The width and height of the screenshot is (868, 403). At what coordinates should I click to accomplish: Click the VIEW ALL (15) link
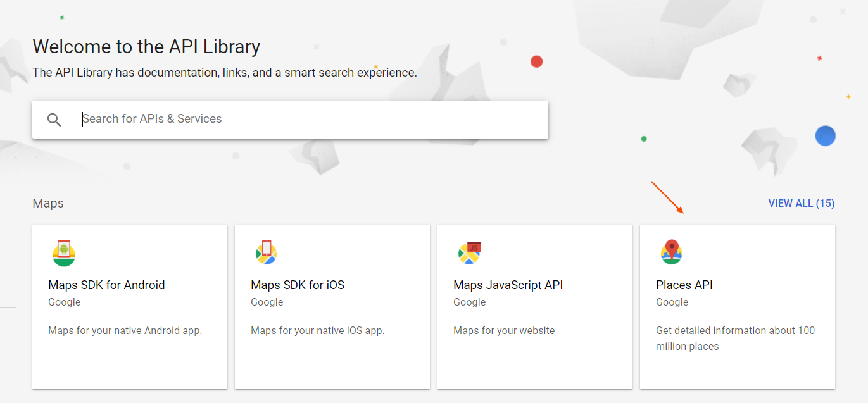pos(802,202)
